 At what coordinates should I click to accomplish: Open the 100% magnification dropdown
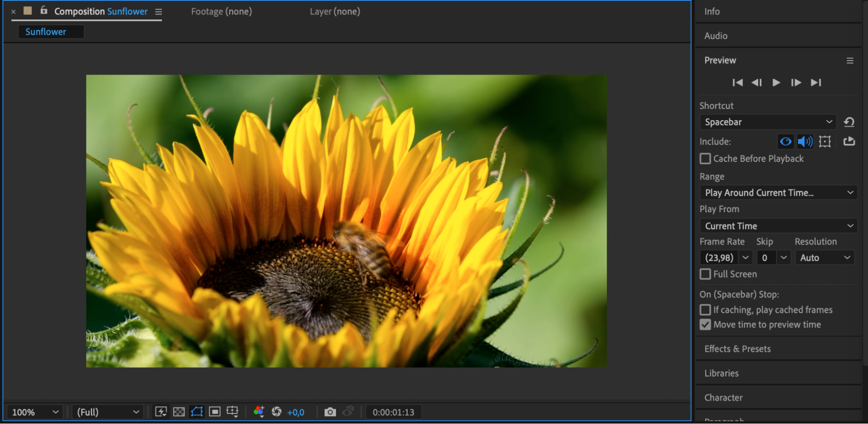(x=35, y=412)
